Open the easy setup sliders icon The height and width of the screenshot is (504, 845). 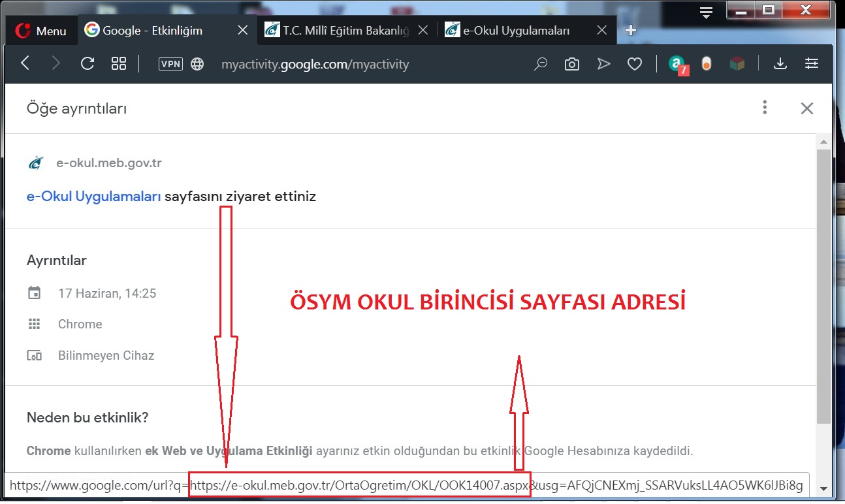click(812, 64)
